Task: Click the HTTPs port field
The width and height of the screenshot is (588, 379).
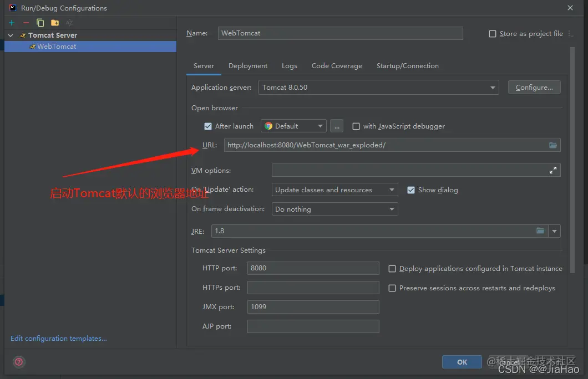Action: click(x=313, y=288)
